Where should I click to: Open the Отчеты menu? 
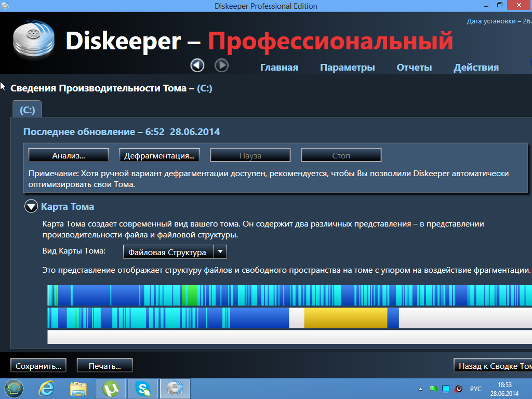(x=414, y=67)
